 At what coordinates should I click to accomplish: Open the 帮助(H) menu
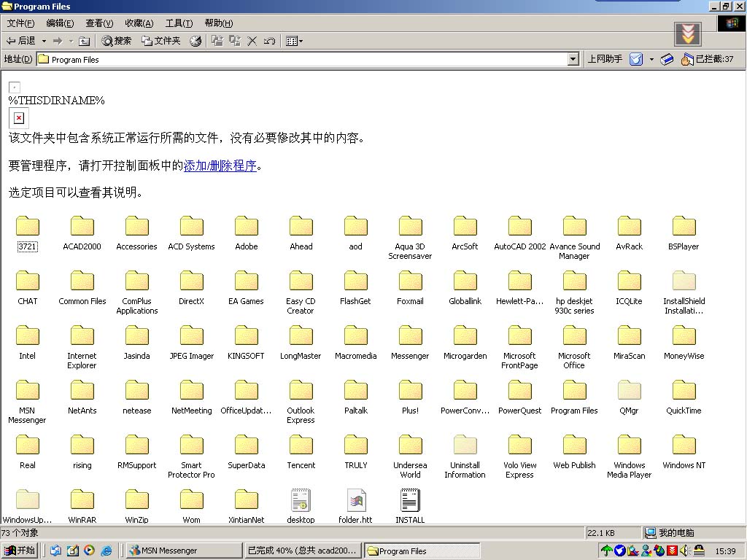click(219, 23)
